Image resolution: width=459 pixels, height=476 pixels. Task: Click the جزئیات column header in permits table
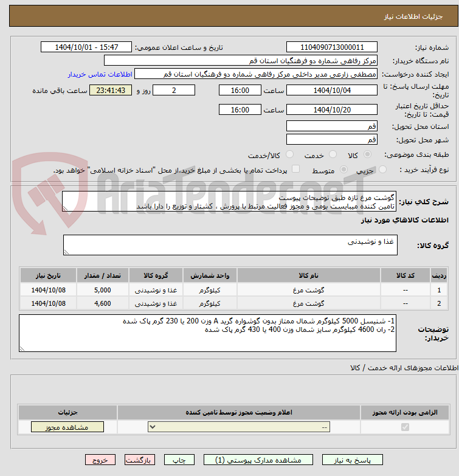pos(67,412)
